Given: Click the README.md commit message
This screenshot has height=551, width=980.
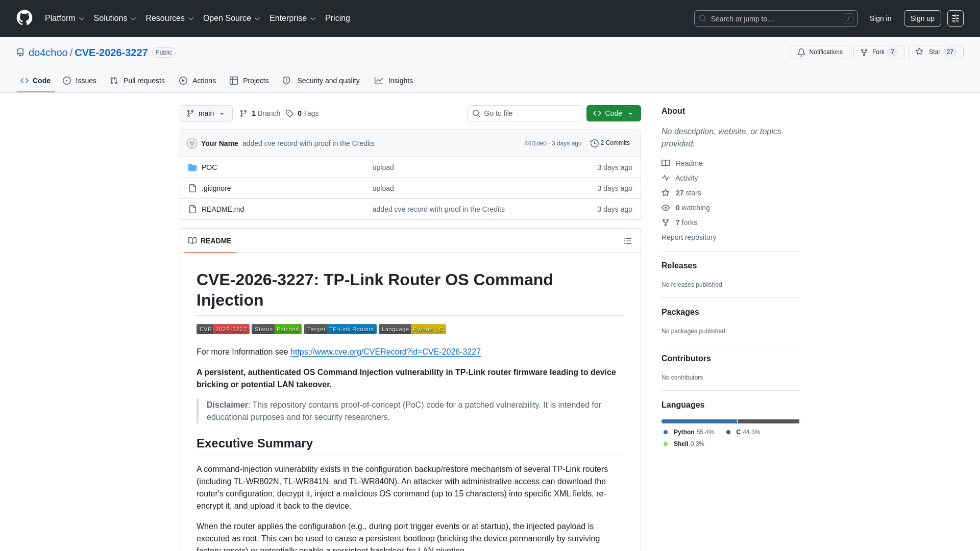Looking at the screenshot, I should pyautogui.click(x=438, y=209).
